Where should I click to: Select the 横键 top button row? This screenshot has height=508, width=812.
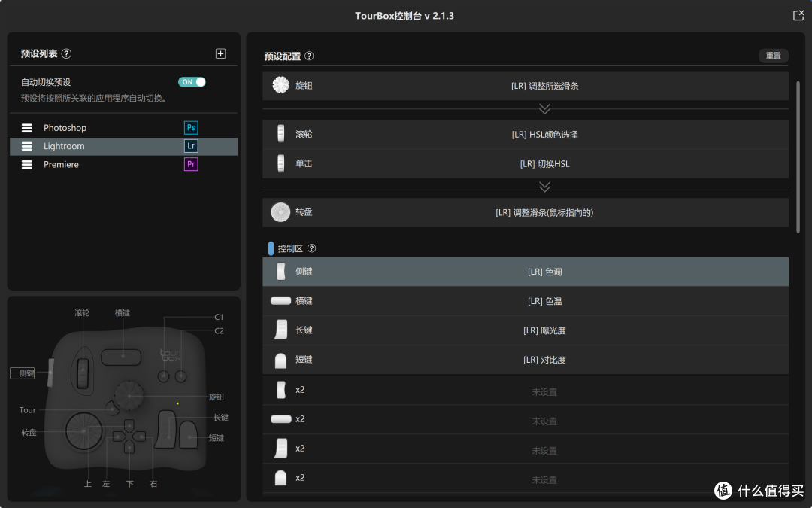pos(526,301)
